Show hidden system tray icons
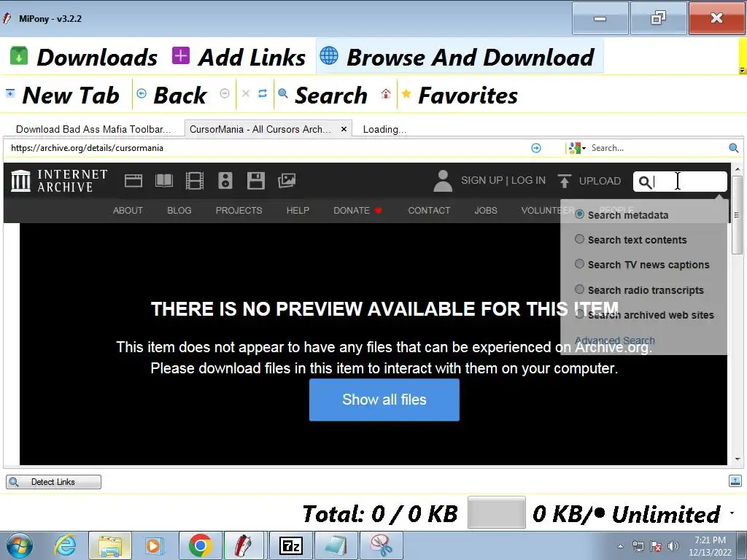This screenshot has height=560, width=747. pos(620,546)
